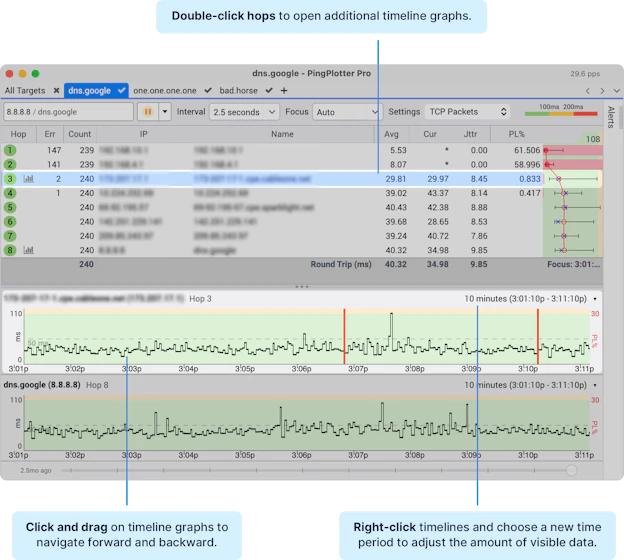The height and width of the screenshot is (560, 624).
Task: Switch to the bad.horse tab
Action: point(238,91)
